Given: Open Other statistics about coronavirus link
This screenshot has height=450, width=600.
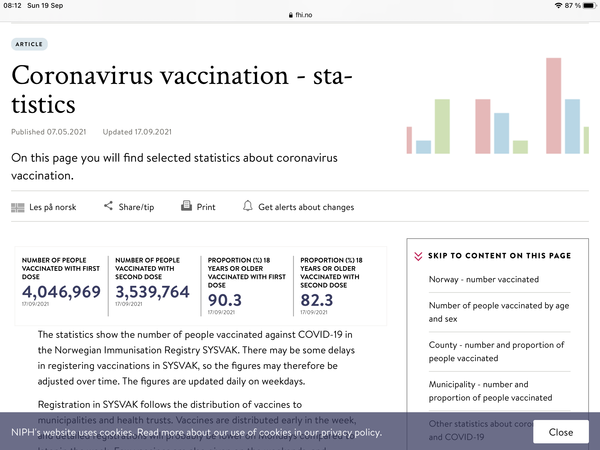Looking at the screenshot, I should pyautogui.click(x=480, y=430).
